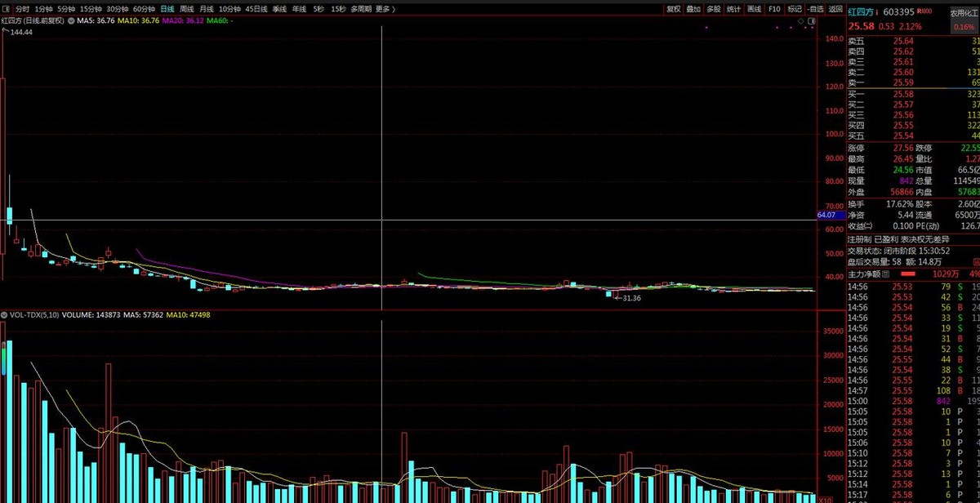Click the 返回 back button
The width and height of the screenshot is (980, 503).
pos(835,9)
